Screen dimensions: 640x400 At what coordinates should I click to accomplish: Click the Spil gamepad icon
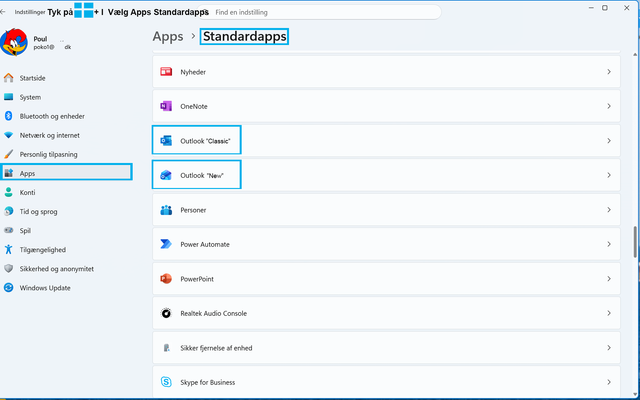click(x=9, y=230)
